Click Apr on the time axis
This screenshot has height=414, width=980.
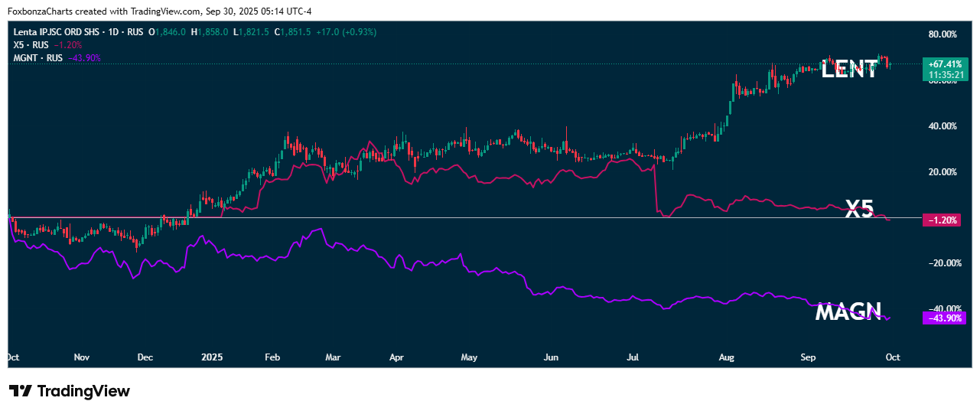tap(396, 357)
